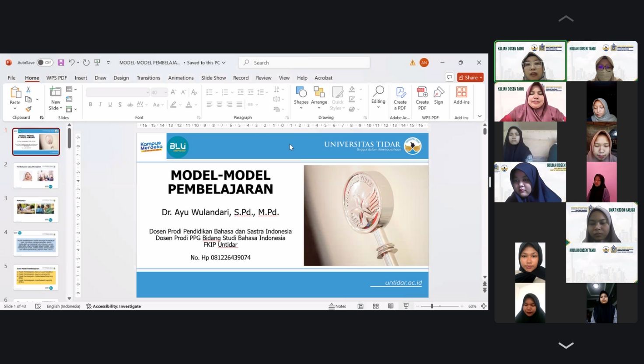Click the Sign pen icon
The width and height of the screenshot is (644, 364).
click(x=438, y=96)
